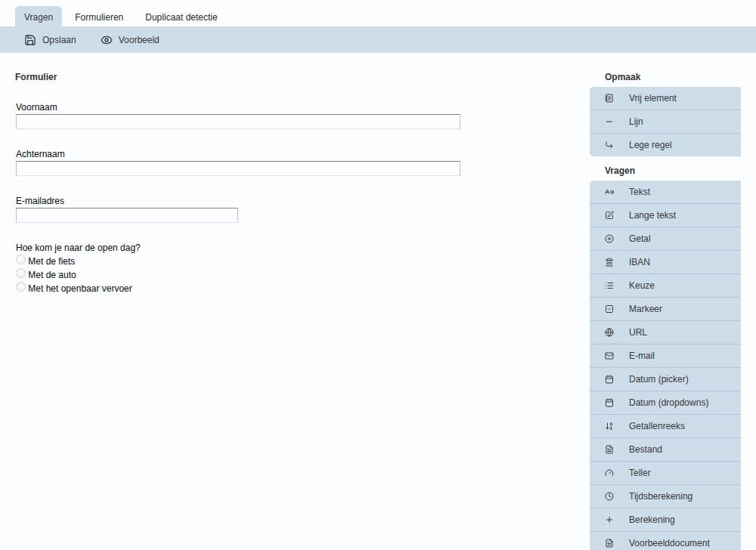756x550 pixels.
Task: Click the Getallenreeks sort icon
Action: pyautogui.click(x=609, y=426)
